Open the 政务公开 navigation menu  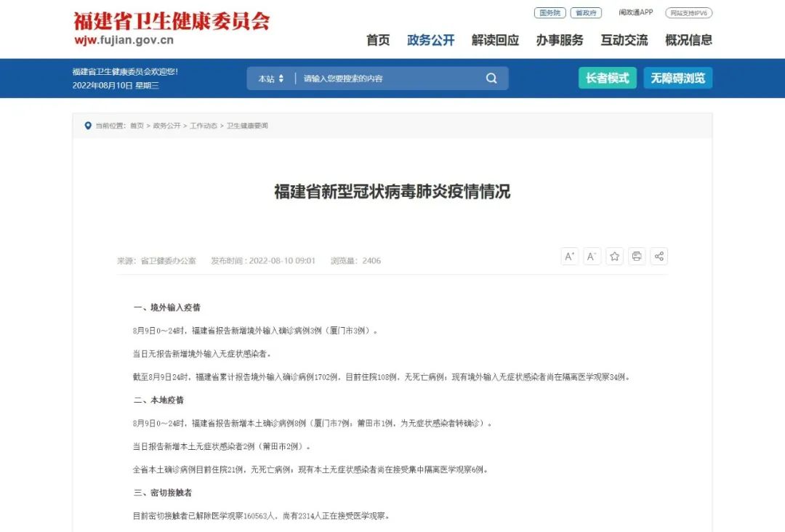coord(430,41)
